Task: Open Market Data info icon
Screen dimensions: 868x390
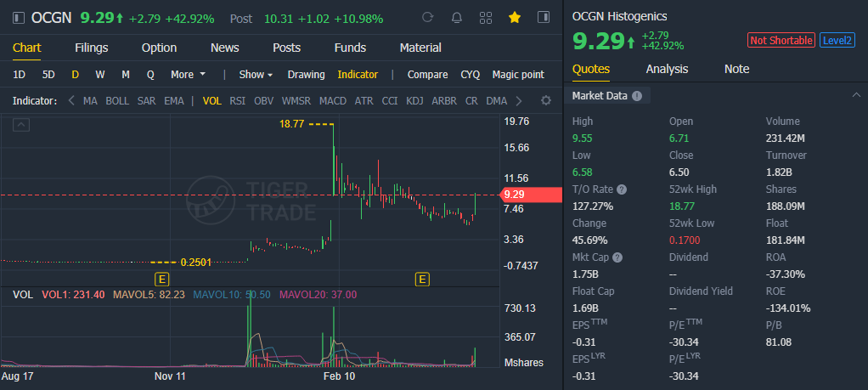Action: tap(637, 96)
